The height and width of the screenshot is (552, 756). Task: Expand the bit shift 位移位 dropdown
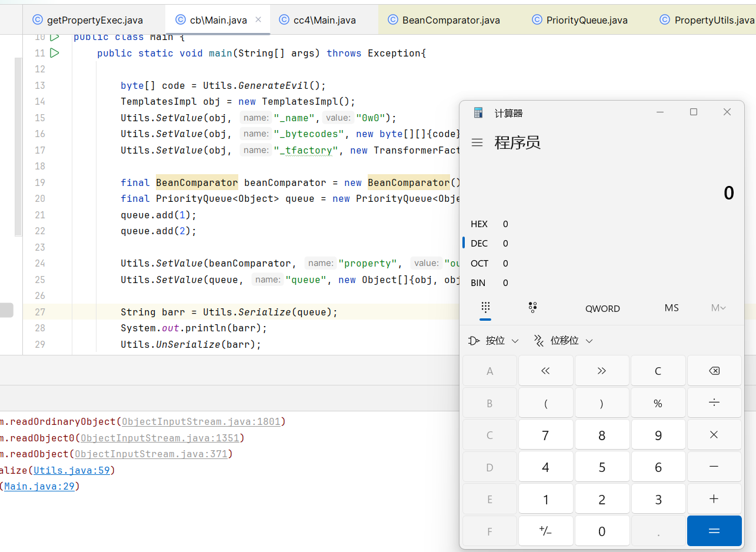pos(563,341)
